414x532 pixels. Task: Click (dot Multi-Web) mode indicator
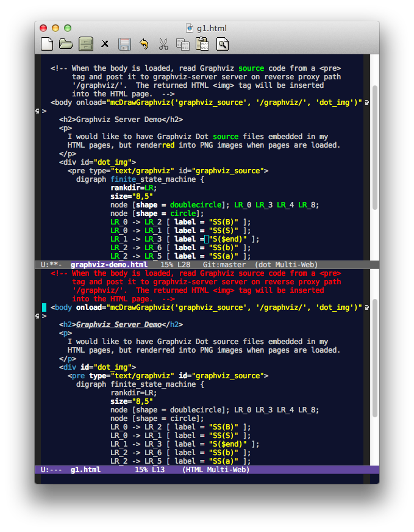pos(286,265)
